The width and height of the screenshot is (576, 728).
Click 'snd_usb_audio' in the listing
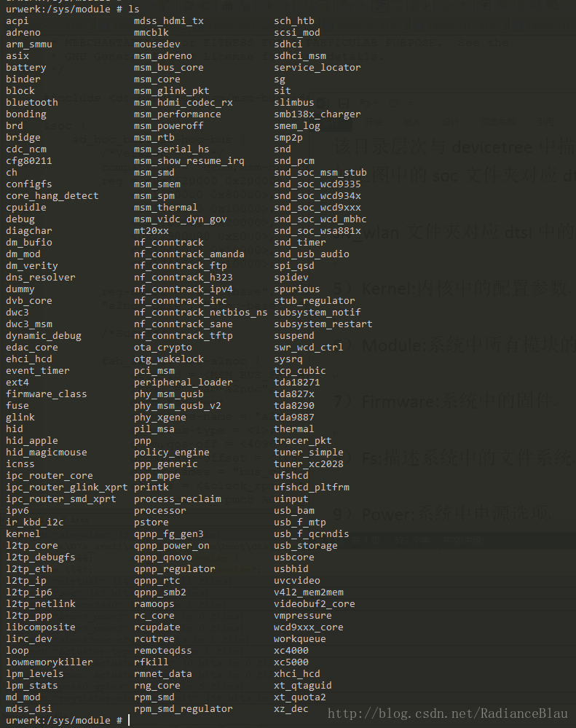pos(312,254)
